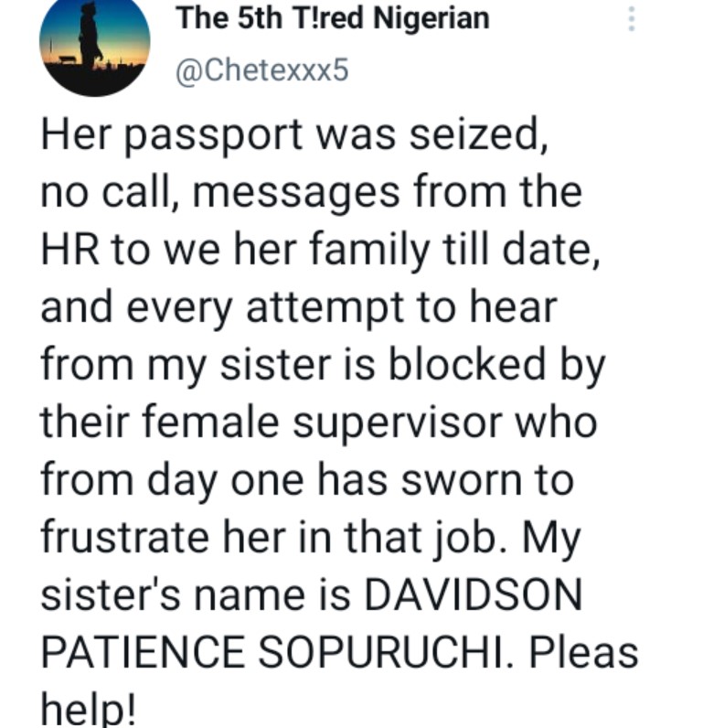Open the three-dot more options menu

630,19
